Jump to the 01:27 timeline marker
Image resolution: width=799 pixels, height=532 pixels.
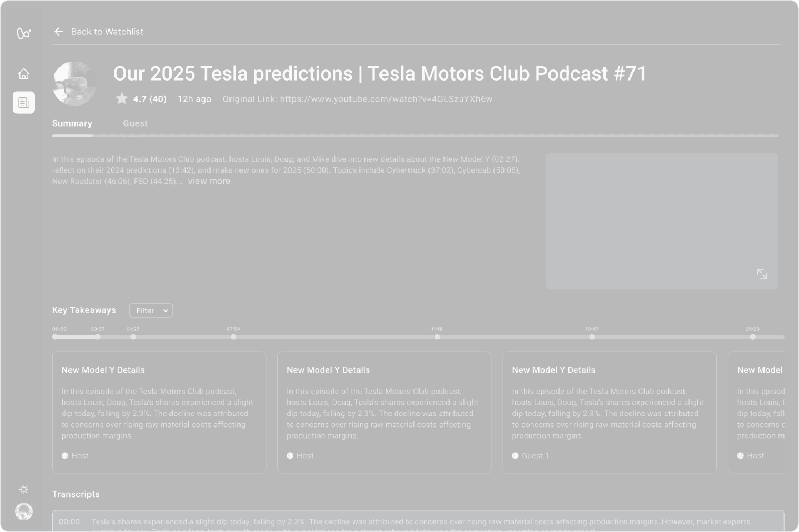pyautogui.click(x=133, y=337)
